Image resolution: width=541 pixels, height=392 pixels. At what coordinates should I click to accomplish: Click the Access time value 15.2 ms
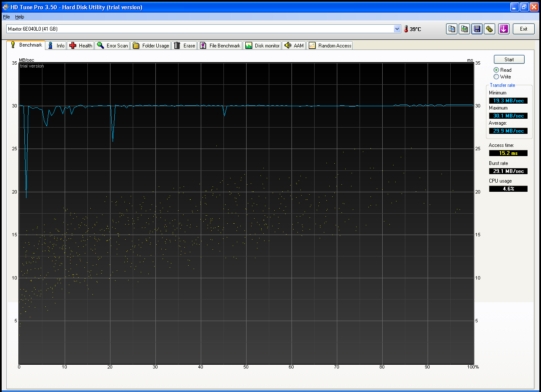click(x=508, y=153)
